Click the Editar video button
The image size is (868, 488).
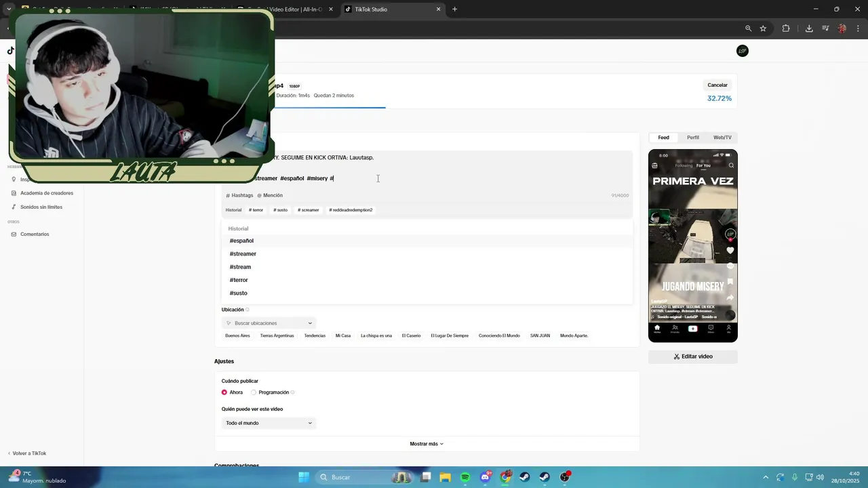[x=692, y=357]
